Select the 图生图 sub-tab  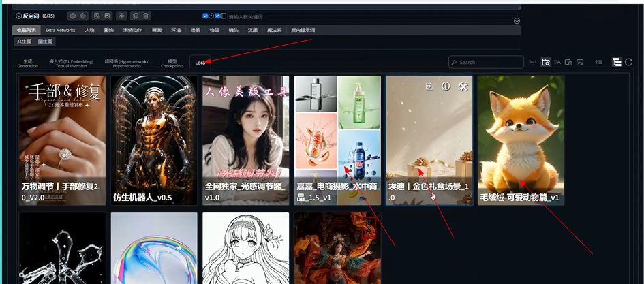(x=45, y=42)
